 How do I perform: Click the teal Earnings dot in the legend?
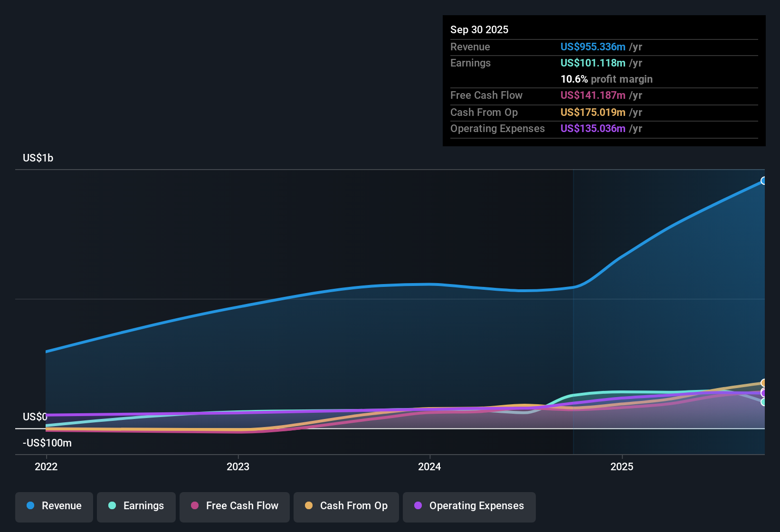tap(112, 506)
